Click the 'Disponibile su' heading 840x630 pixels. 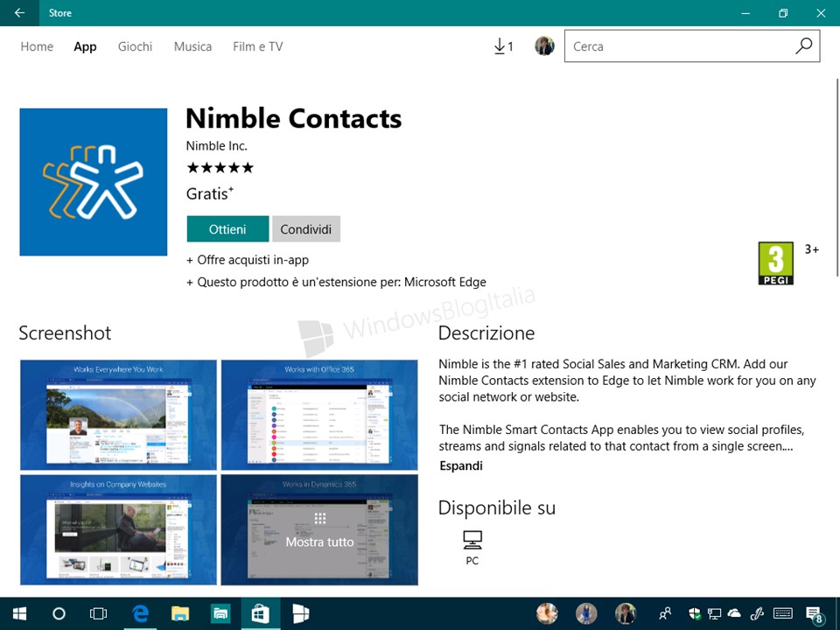click(497, 507)
